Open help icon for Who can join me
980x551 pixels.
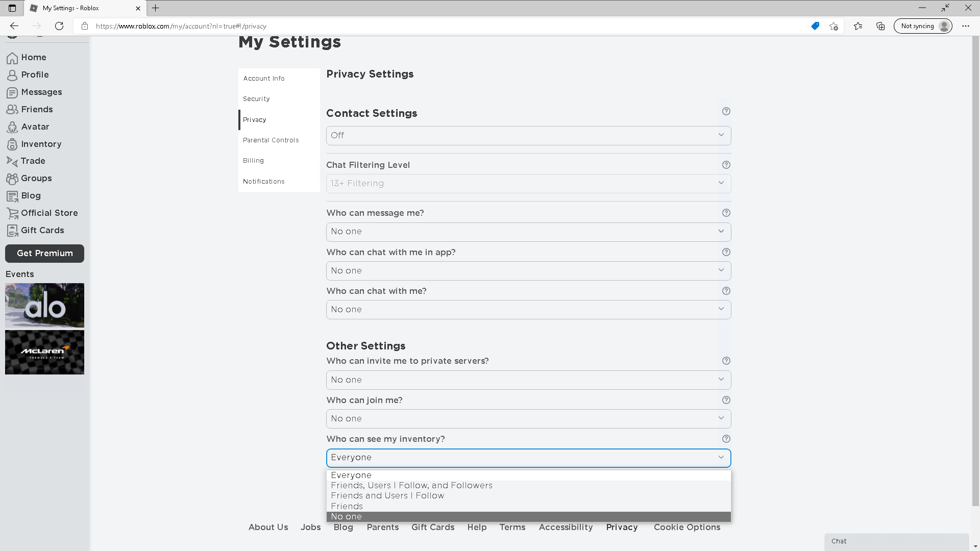[x=726, y=400]
